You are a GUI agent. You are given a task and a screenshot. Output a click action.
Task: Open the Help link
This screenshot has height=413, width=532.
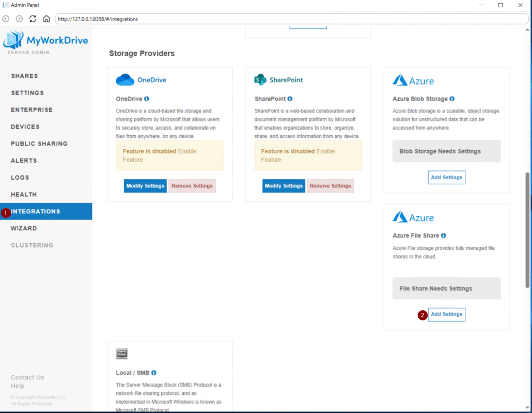[18, 386]
